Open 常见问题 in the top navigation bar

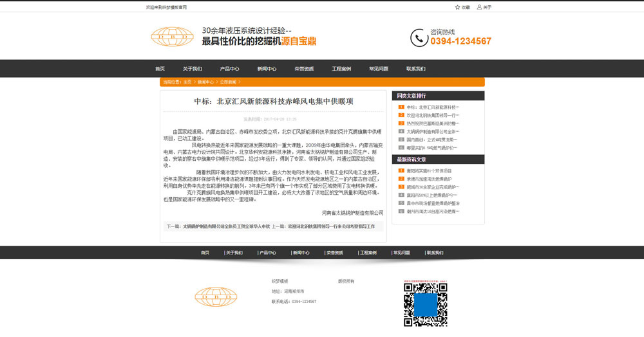379,69
